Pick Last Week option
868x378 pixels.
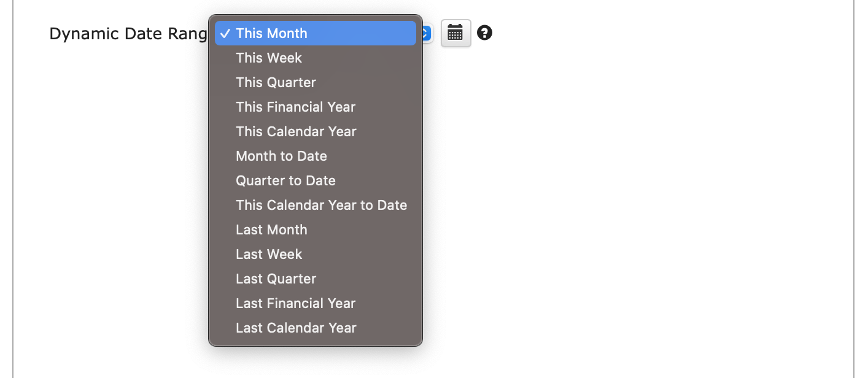[316, 254]
